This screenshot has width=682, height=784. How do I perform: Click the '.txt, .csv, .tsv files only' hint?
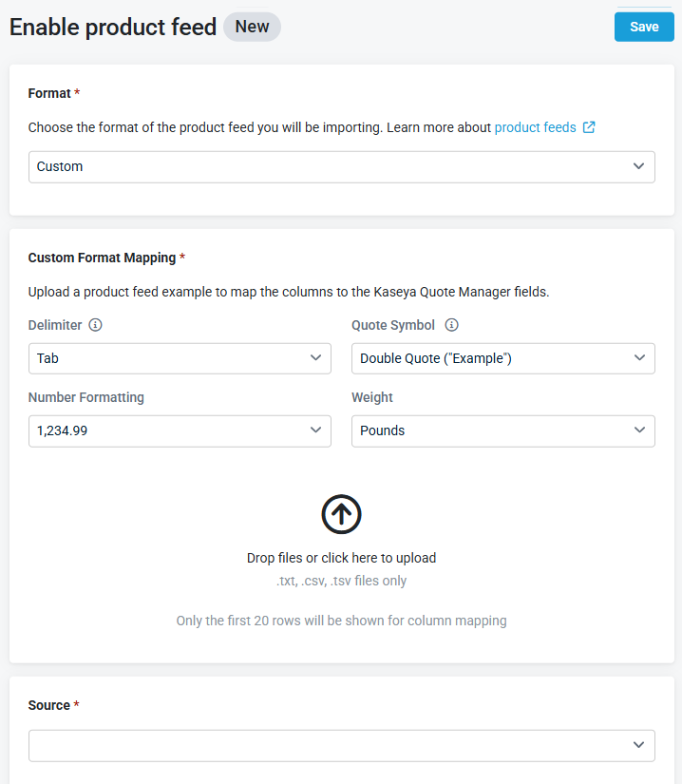(341, 581)
